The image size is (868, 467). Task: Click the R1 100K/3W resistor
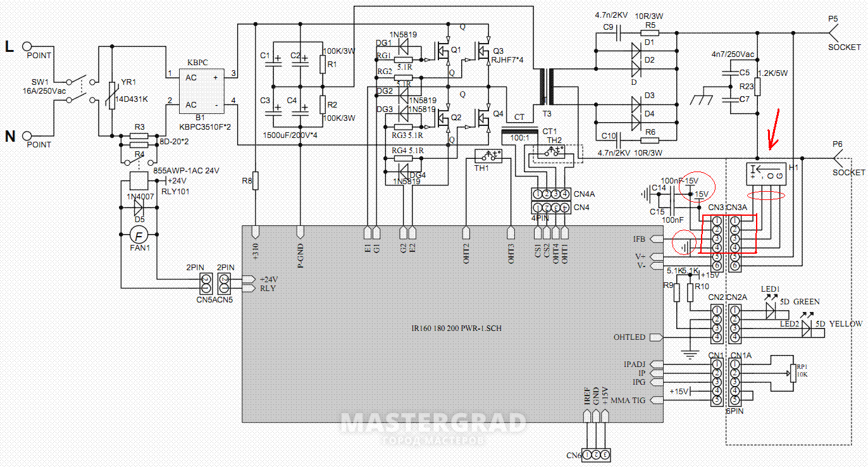(x=322, y=65)
